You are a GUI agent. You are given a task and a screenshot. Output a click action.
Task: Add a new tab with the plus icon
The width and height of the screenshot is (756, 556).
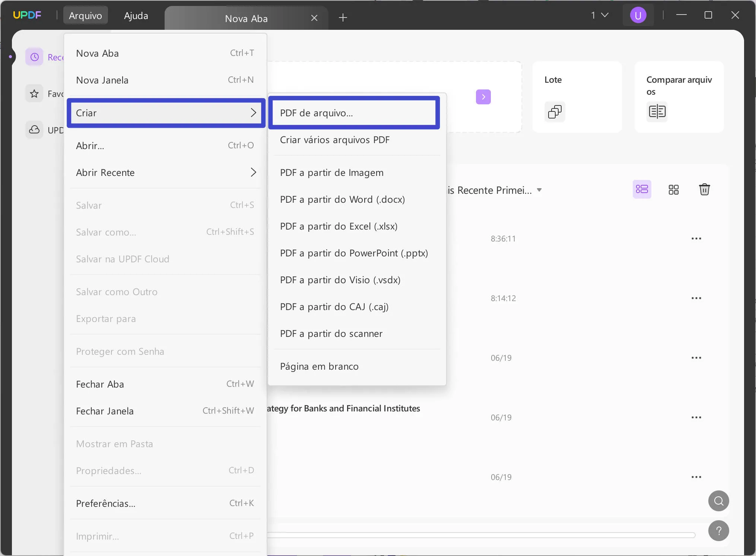(343, 18)
